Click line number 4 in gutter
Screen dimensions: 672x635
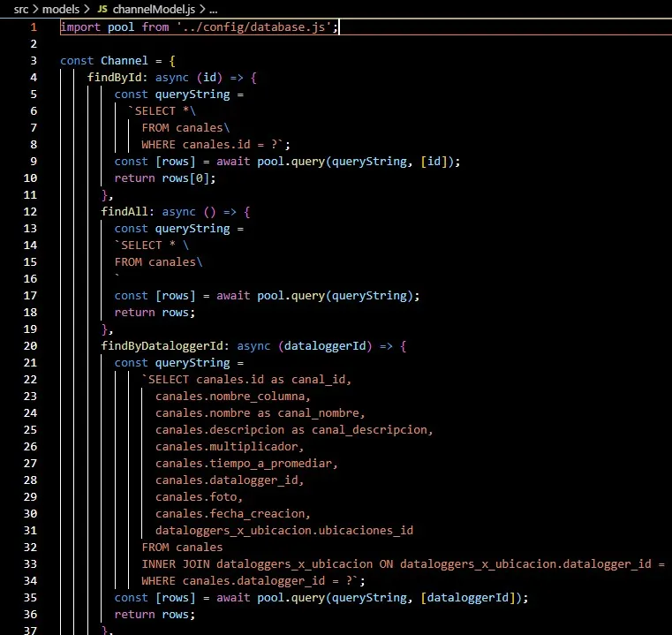(x=34, y=78)
